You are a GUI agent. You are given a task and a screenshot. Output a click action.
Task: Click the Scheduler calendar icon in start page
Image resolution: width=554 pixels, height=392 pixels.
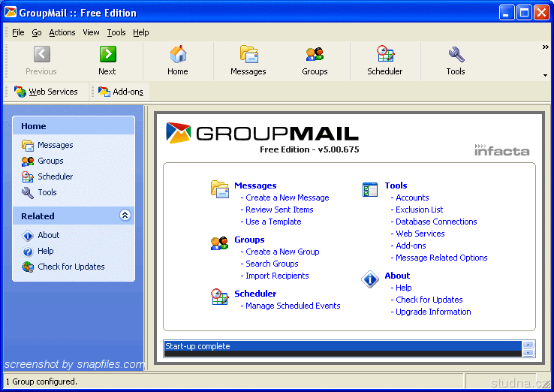pyautogui.click(x=220, y=297)
